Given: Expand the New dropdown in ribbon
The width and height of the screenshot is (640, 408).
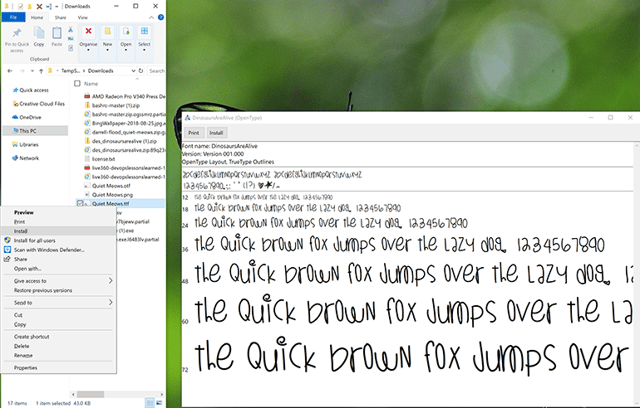Looking at the screenshot, I should coord(107,50).
